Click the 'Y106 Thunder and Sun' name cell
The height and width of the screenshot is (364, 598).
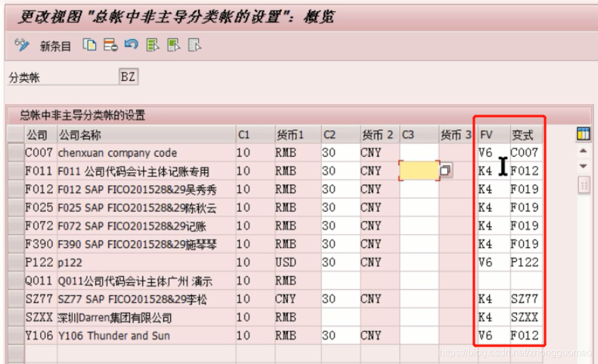pyautogui.click(x=147, y=336)
